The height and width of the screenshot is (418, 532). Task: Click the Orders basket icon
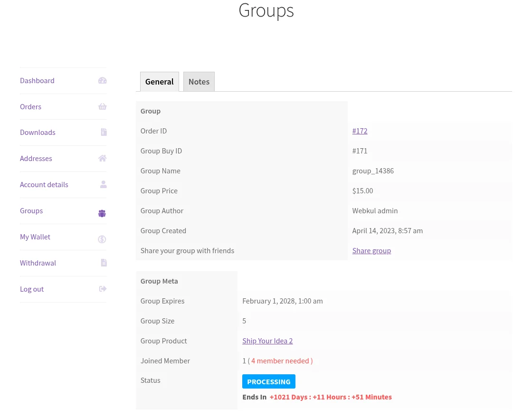(102, 106)
